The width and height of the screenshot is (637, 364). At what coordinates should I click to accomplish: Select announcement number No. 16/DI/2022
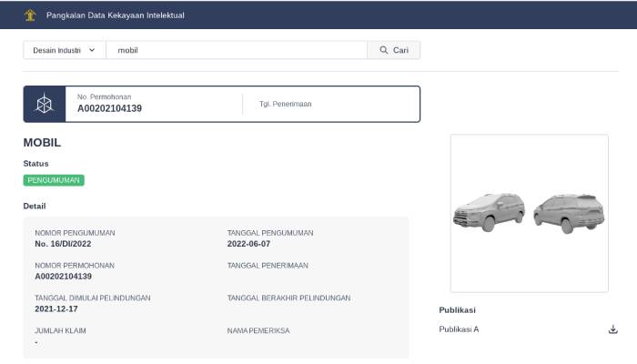(63, 244)
